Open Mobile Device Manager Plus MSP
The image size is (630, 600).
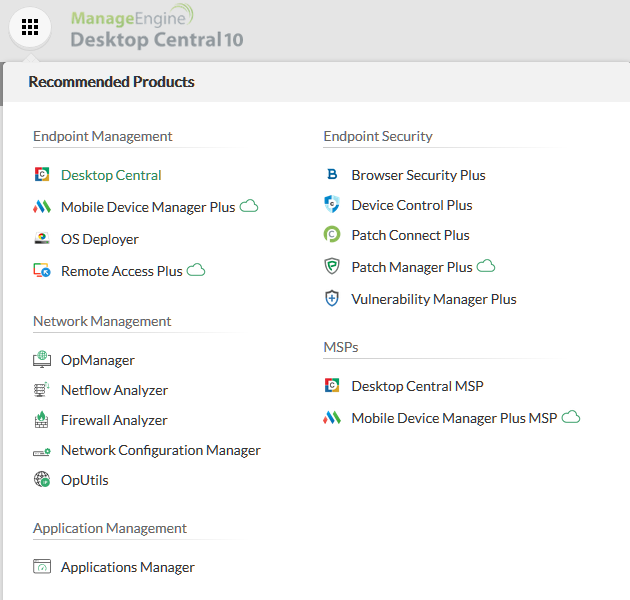453,418
